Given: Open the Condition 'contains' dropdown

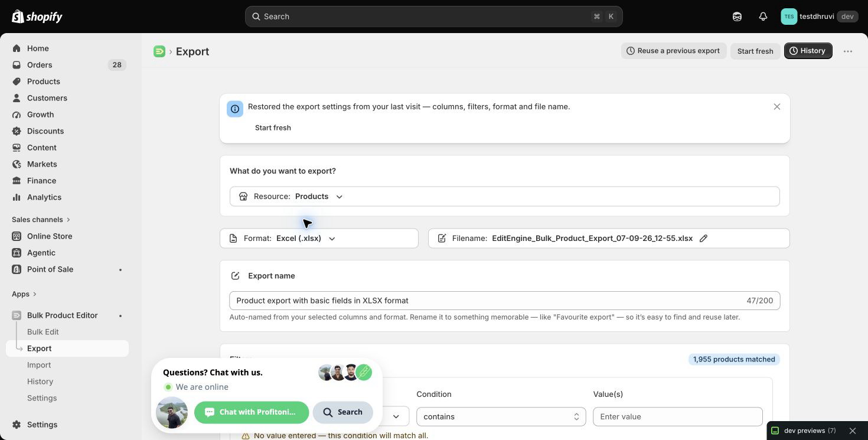Looking at the screenshot, I should click(501, 416).
